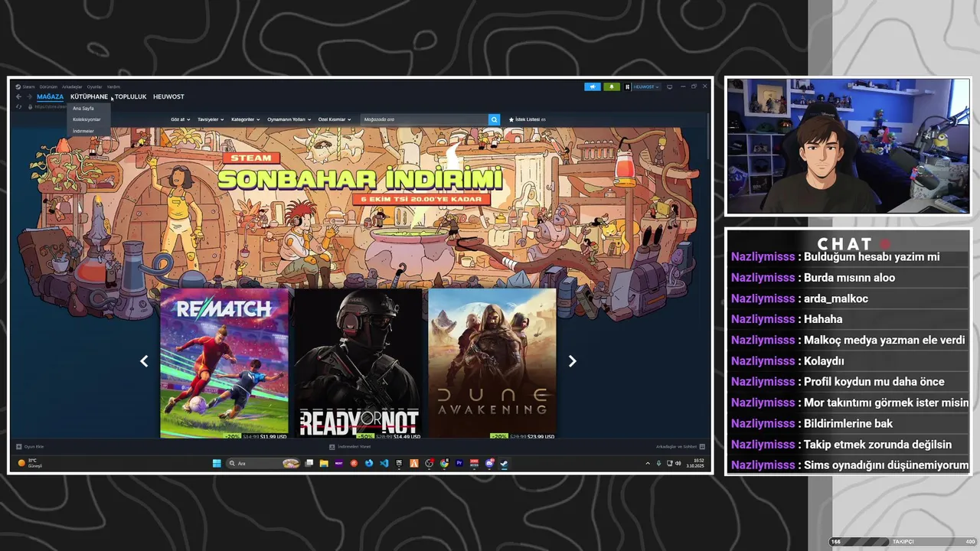Open the friends chat icon at bottom right
This screenshot has width=980, height=551.
tap(702, 446)
